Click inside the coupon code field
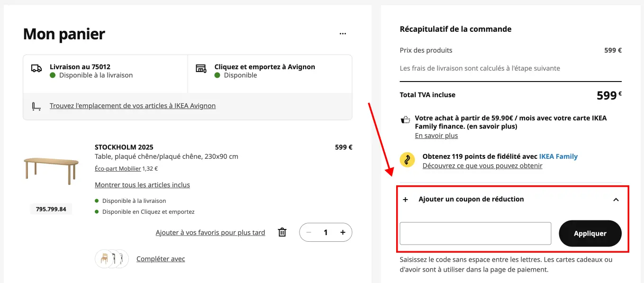 [x=475, y=233]
